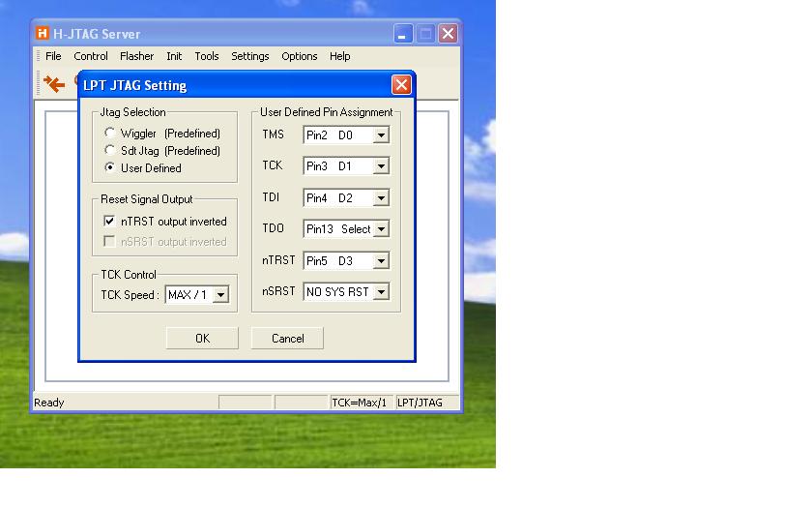Open the nTRST pin dropdown
Screen dimensions: 812x508
(x=381, y=260)
